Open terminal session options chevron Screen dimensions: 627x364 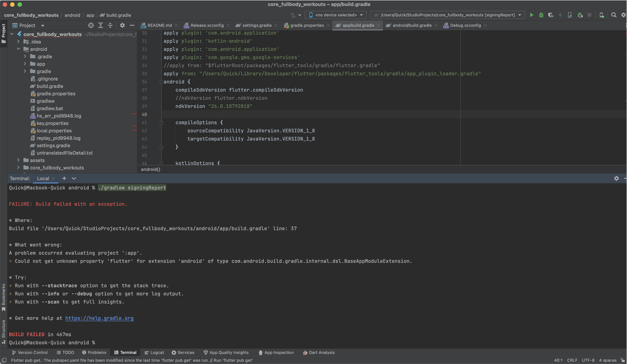click(x=74, y=178)
